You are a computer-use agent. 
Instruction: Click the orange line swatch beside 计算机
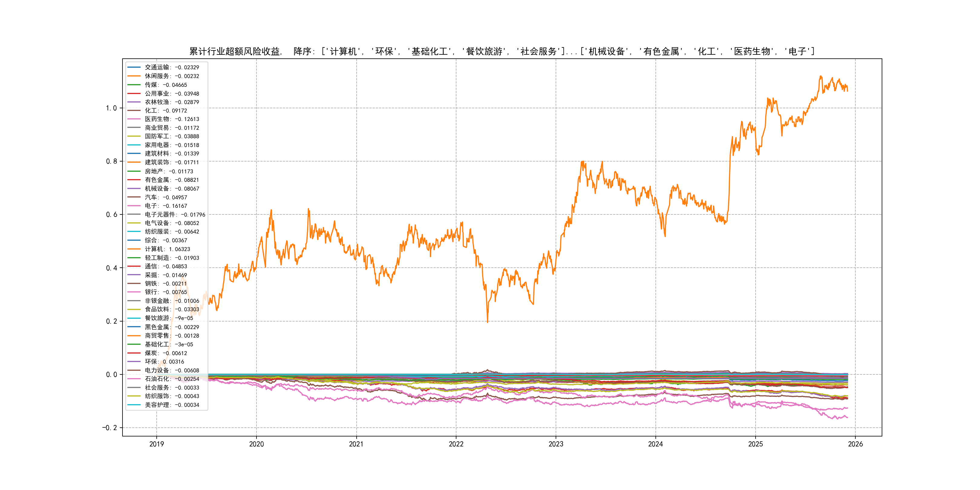pos(134,249)
